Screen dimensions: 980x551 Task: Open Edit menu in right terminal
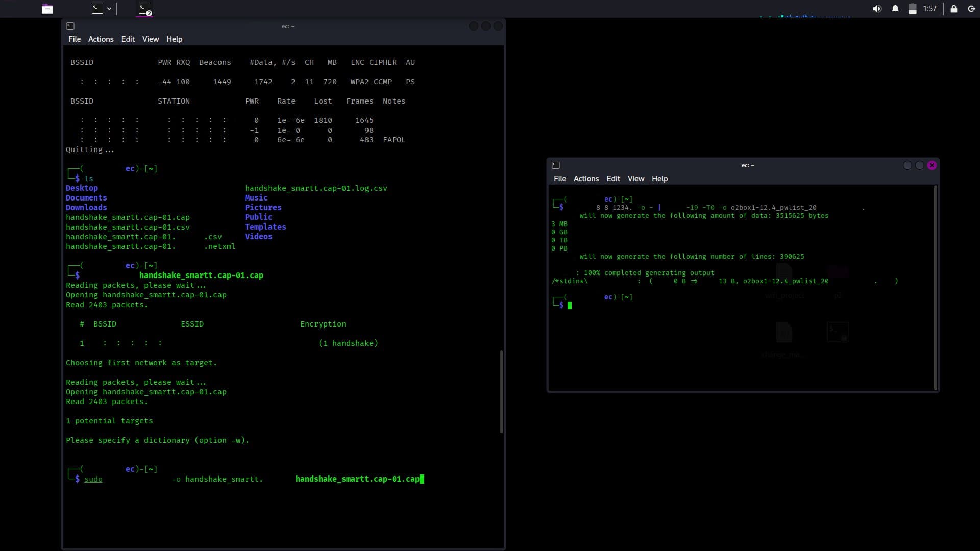[x=613, y=179]
